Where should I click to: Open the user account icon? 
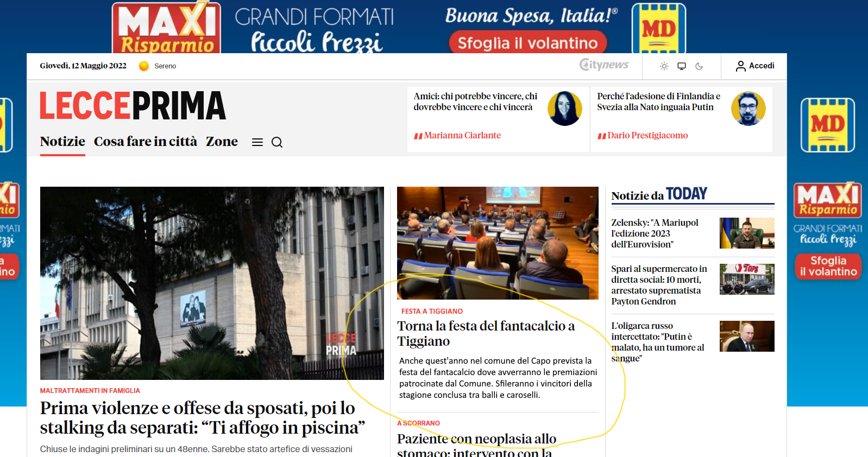(x=740, y=66)
